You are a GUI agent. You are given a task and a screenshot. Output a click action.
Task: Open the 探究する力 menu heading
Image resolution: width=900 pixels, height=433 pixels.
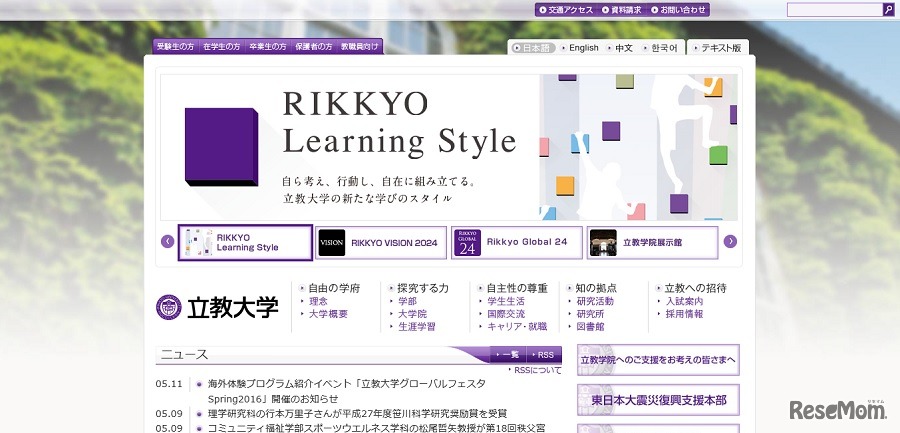pyautogui.click(x=422, y=288)
